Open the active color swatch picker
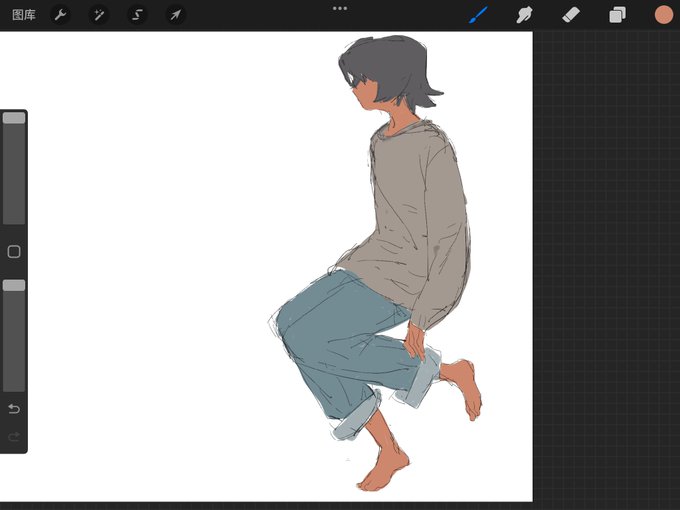 pos(664,15)
